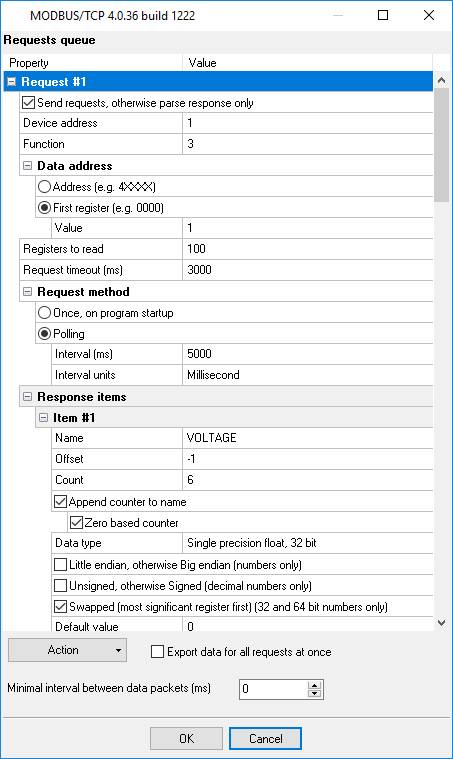Collapse the Item #1 node
Image resolution: width=453 pixels, height=759 pixels.
tap(44, 418)
